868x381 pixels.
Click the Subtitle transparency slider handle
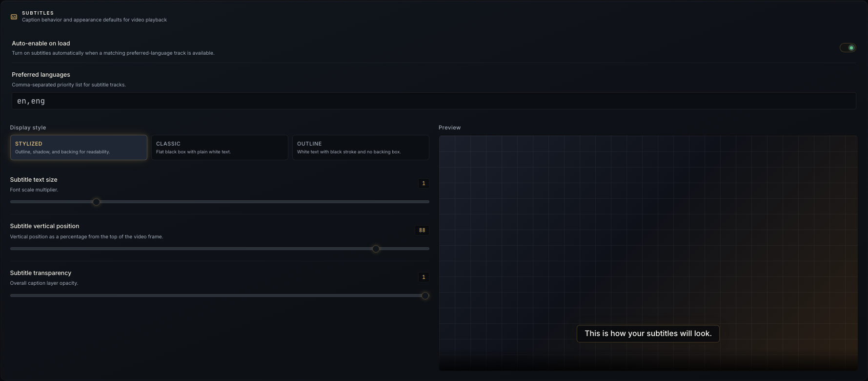coord(425,296)
